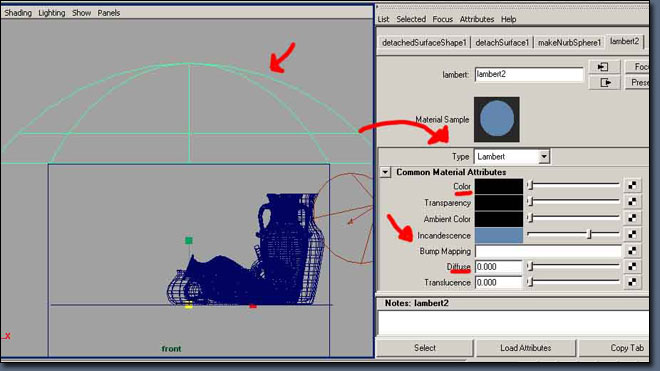Click the go to output connection icon
This screenshot has width=660, height=371.
pyautogui.click(x=604, y=82)
